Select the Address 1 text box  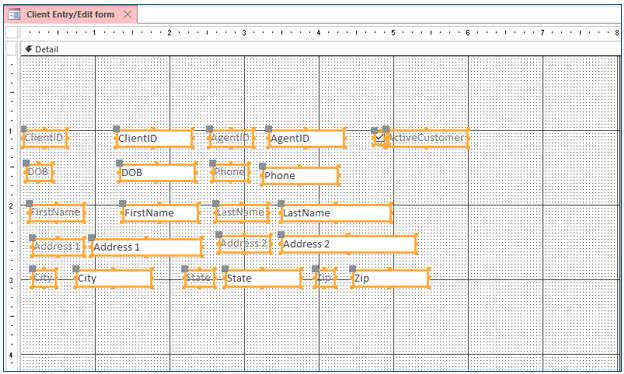click(146, 247)
